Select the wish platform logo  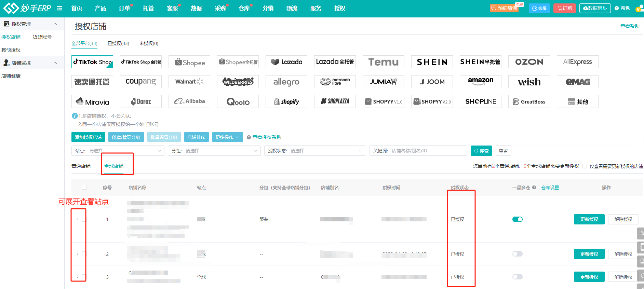tap(529, 82)
